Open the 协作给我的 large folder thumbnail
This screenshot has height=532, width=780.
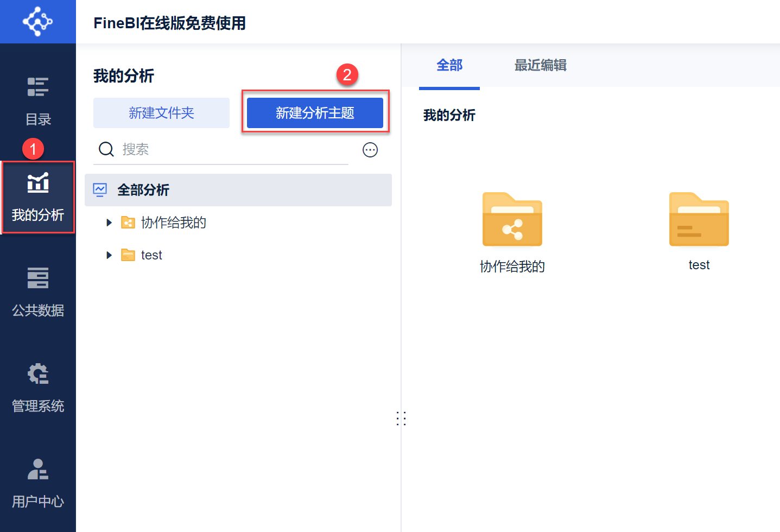[x=512, y=219]
